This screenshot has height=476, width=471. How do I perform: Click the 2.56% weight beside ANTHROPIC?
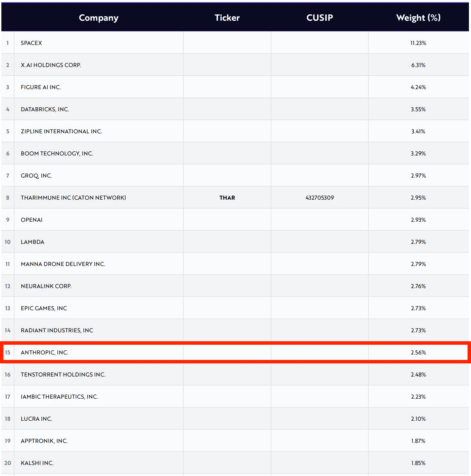[418, 352]
